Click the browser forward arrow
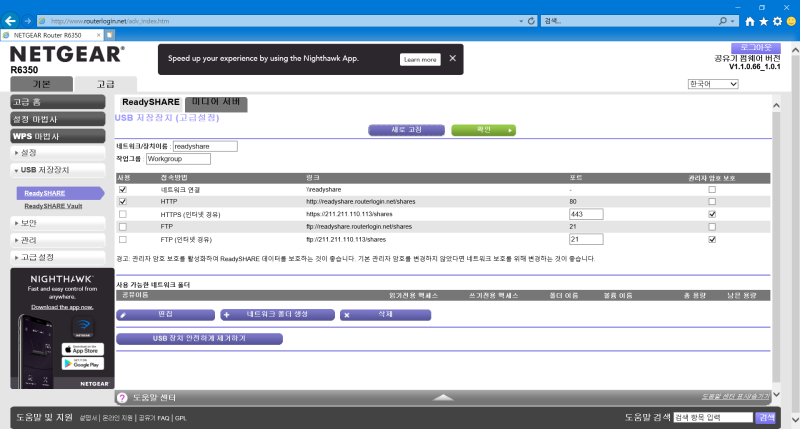Screen dimensions: 800x429 point(28,21)
